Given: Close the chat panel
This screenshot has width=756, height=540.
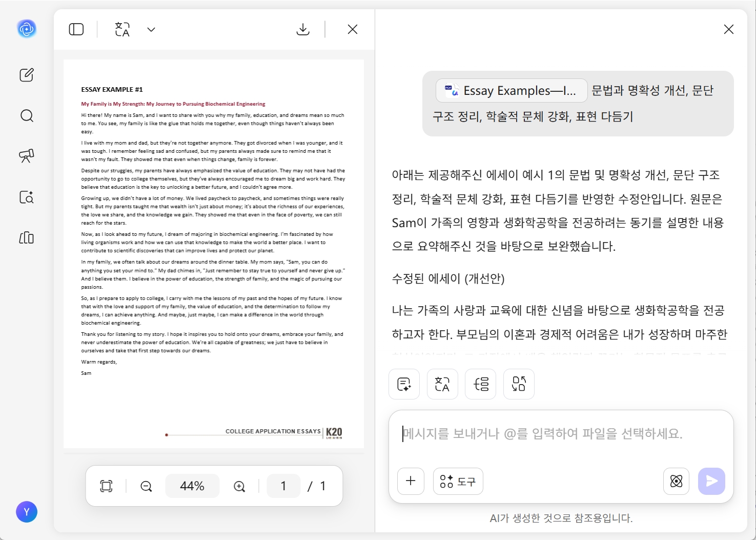Looking at the screenshot, I should (x=729, y=29).
